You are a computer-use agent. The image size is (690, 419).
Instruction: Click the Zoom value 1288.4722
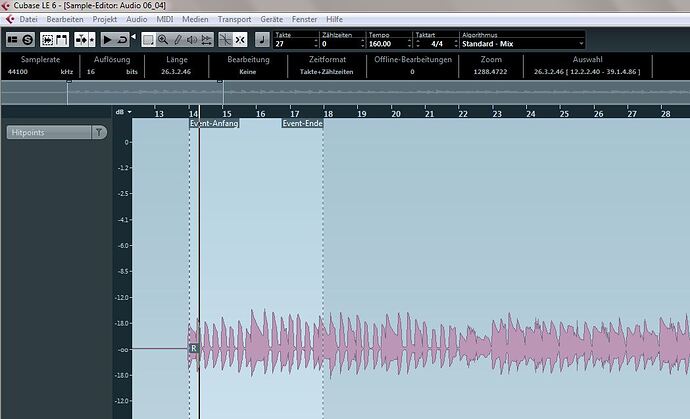coord(490,71)
